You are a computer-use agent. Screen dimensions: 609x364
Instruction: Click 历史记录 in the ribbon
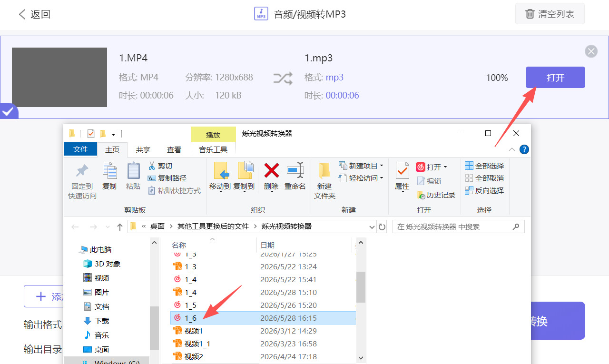point(436,195)
